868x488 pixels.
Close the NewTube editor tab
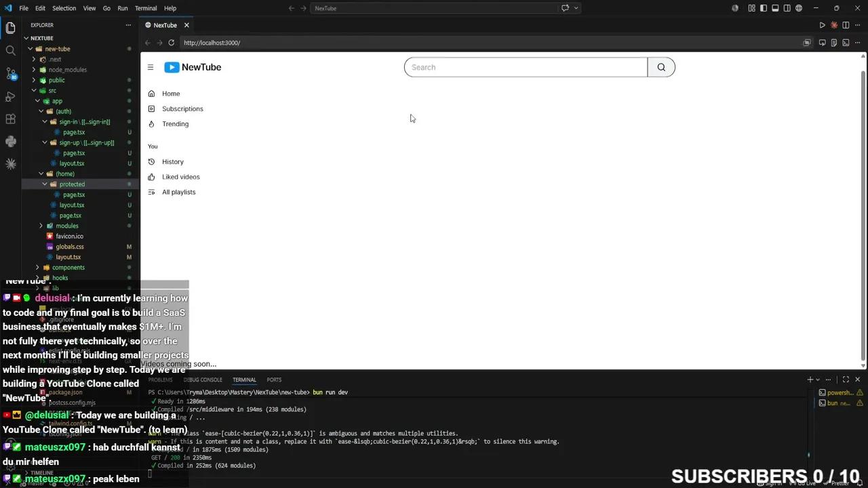click(x=186, y=25)
